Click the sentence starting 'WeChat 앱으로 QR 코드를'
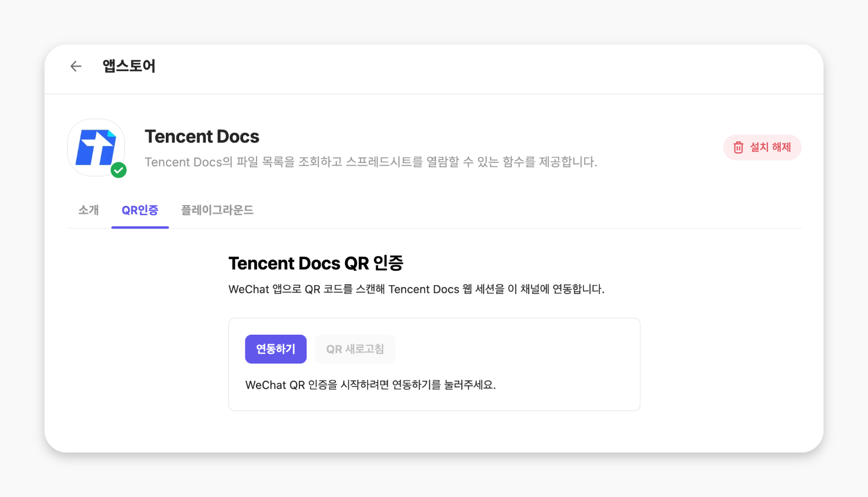This screenshot has width=868, height=497. [x=416, y=290]
